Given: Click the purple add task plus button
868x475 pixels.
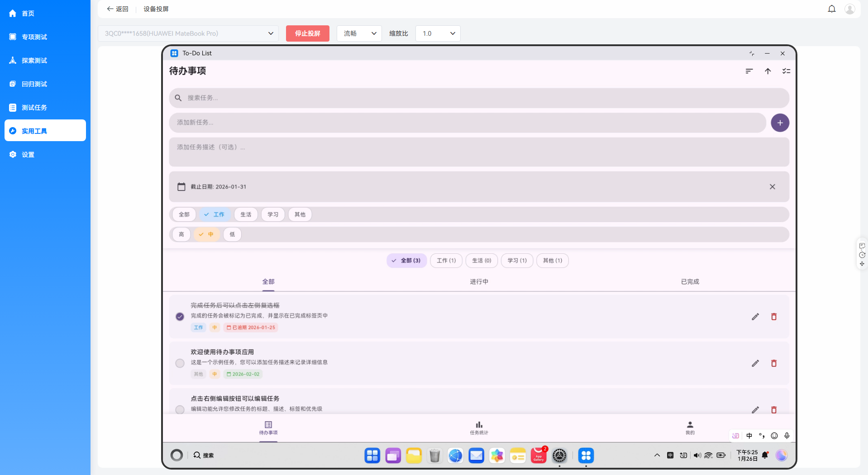Looking at the screenshot, I should tap(780, 123).
